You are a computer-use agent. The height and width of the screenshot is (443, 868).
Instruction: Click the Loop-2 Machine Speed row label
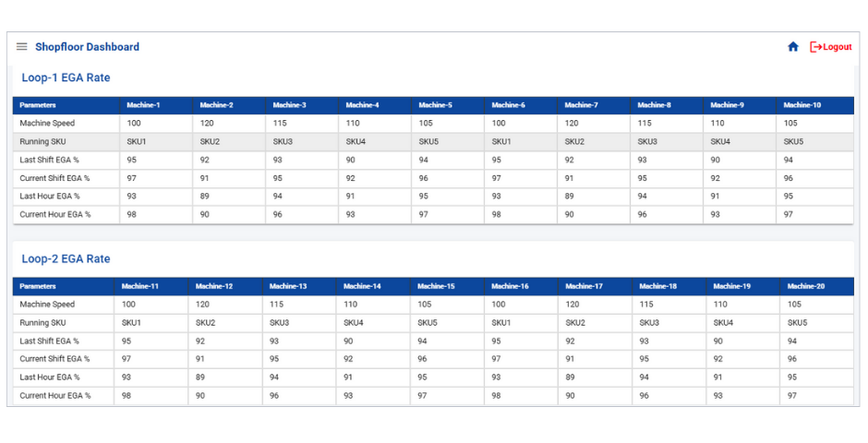click(47, 305)
